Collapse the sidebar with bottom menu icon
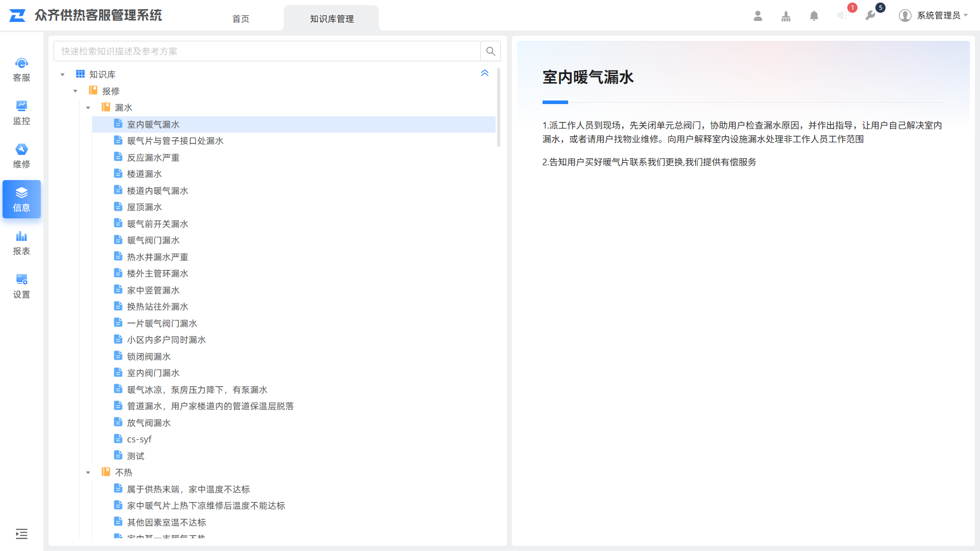Image resolution: width=980 pixels, height=551 pixels. 21,534
